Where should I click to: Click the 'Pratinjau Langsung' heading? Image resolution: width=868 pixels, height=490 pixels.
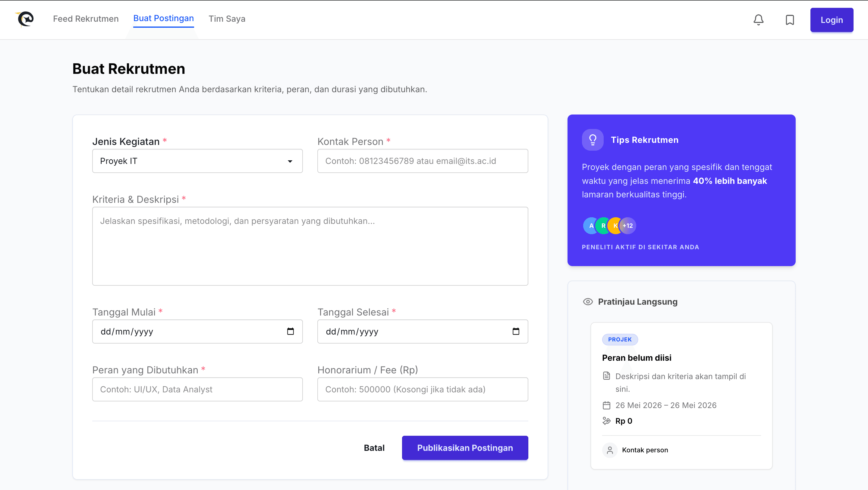click(637, 302)
